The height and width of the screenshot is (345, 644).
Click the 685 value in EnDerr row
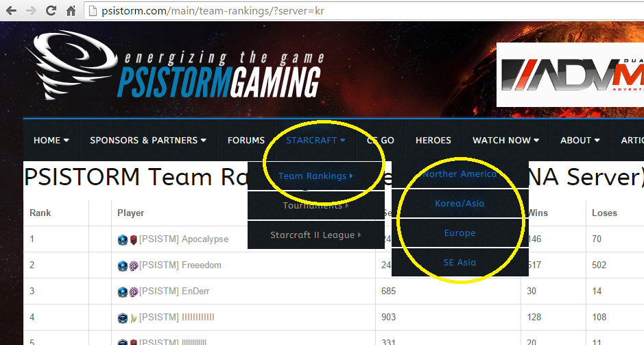click(x=389, y=292)
